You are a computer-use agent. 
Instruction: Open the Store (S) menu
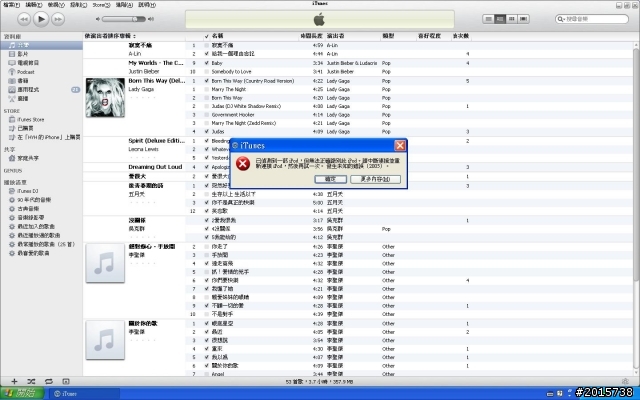coord(101,5)
